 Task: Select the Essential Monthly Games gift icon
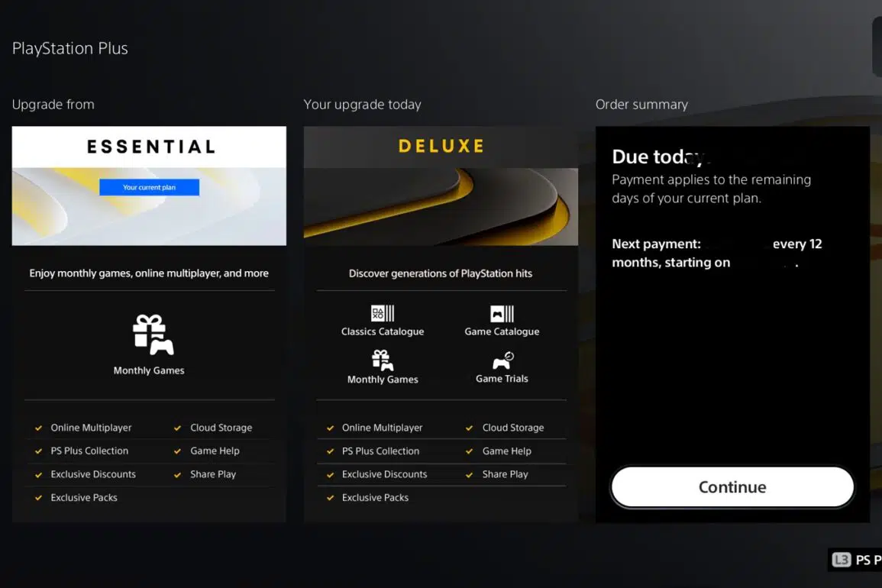(153, 334)
